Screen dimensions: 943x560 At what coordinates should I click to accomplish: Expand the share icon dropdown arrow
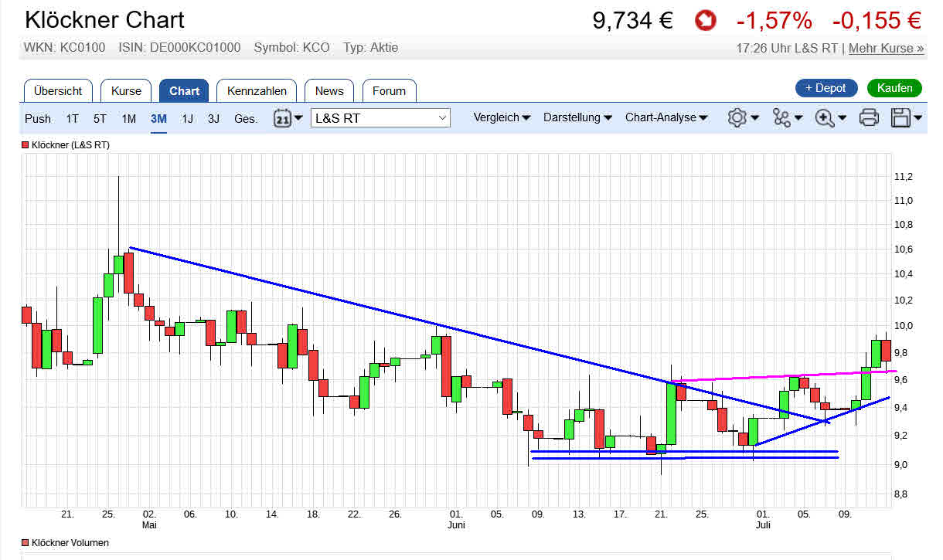[x=798, y=118]
